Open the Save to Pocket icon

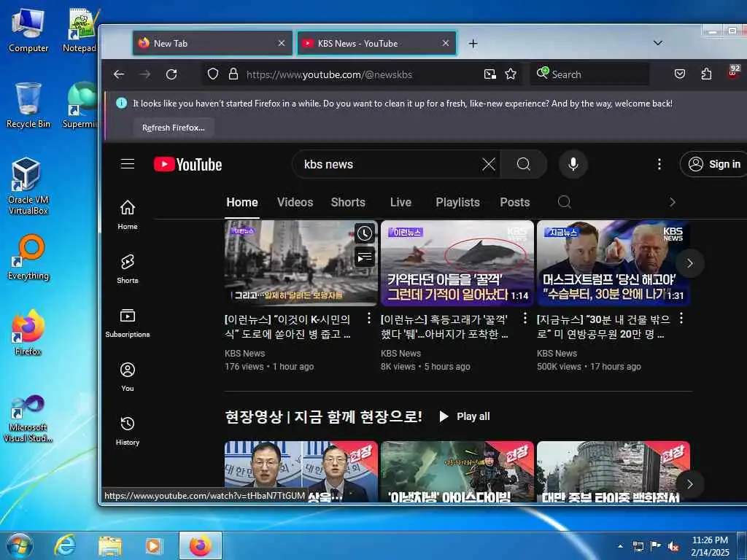(x=680, y=74)
